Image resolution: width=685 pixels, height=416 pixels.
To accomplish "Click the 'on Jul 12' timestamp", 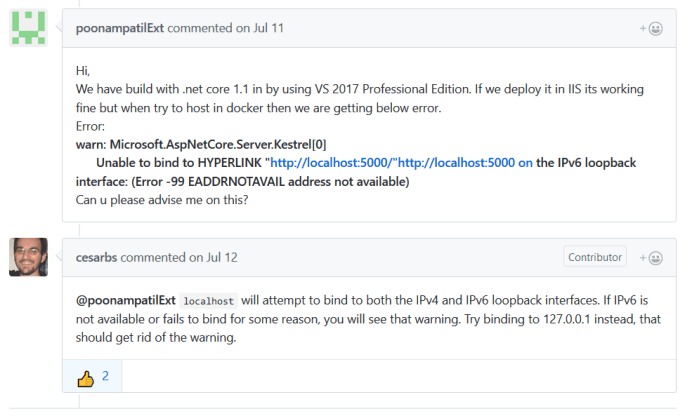I will [214, 257].
